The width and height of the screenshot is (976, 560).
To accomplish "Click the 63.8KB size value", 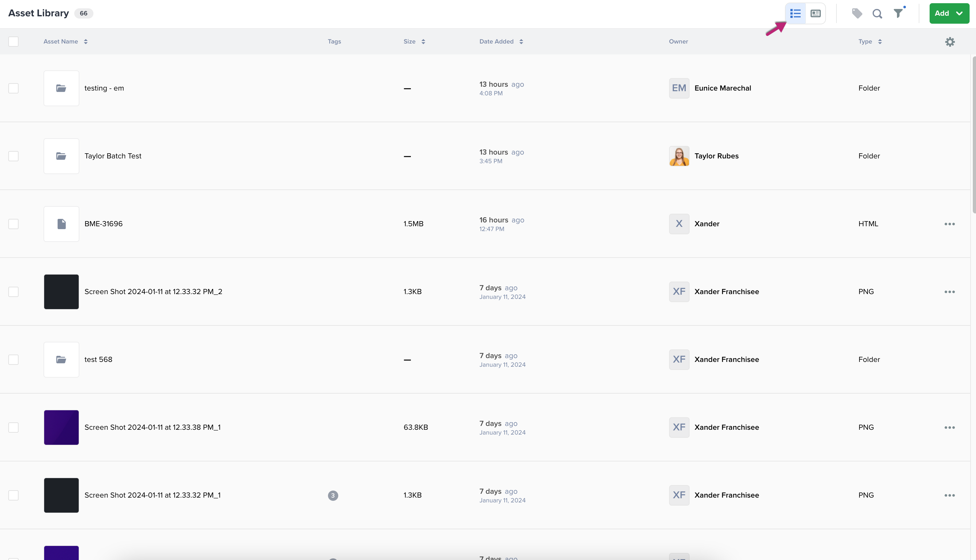I will (x=416, y=428).
